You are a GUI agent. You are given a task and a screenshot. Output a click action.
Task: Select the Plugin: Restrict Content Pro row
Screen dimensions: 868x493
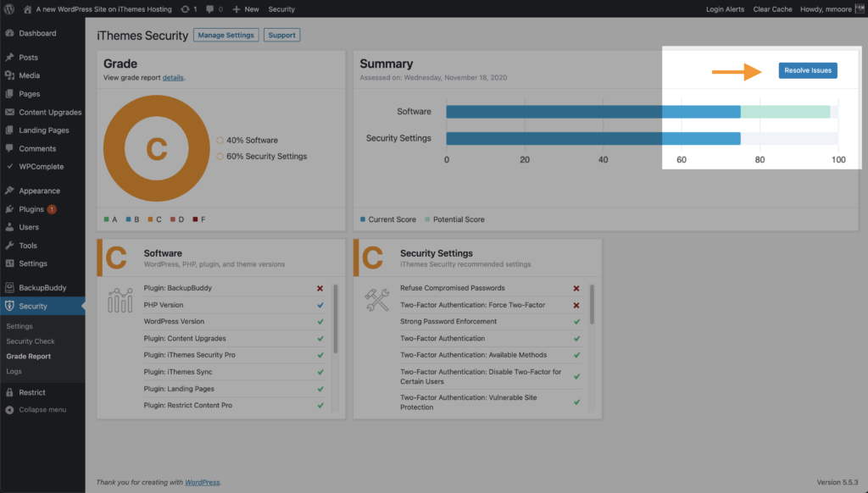tap(234, 406)
